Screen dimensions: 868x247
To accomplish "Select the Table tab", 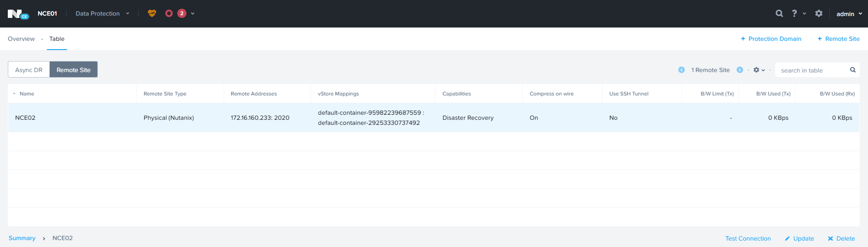I will [x=57, y=39].
